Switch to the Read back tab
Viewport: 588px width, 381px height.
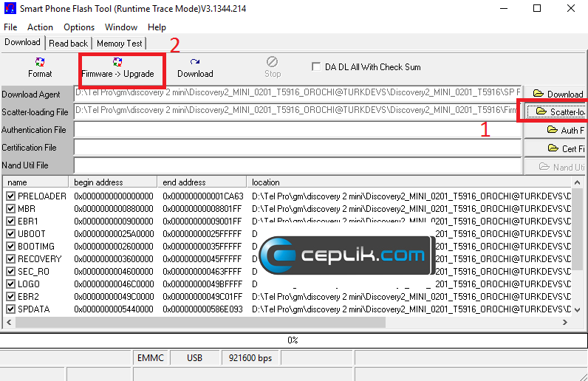click(x=68, y=44)
